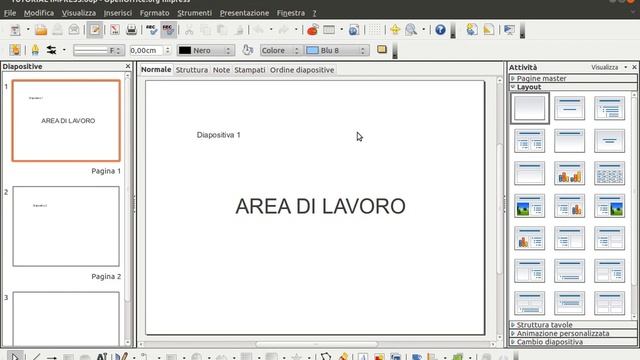This screenshot has width=640, height=360.
Task: Collapse the Layout section
Action: pos(573,87)
